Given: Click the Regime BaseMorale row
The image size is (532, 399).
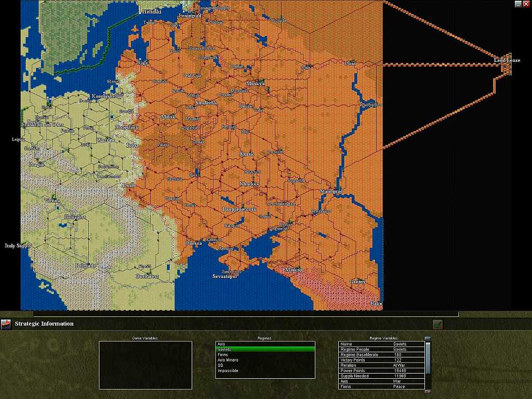Looking at the screenshot, I should [x=381, y=354].
